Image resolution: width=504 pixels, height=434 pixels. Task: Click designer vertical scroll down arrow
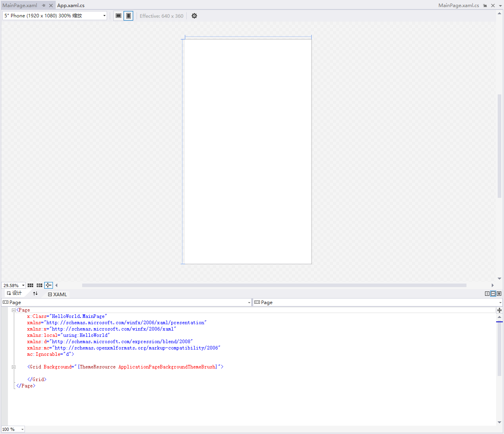pyautogui.click(x=500, y=278)
